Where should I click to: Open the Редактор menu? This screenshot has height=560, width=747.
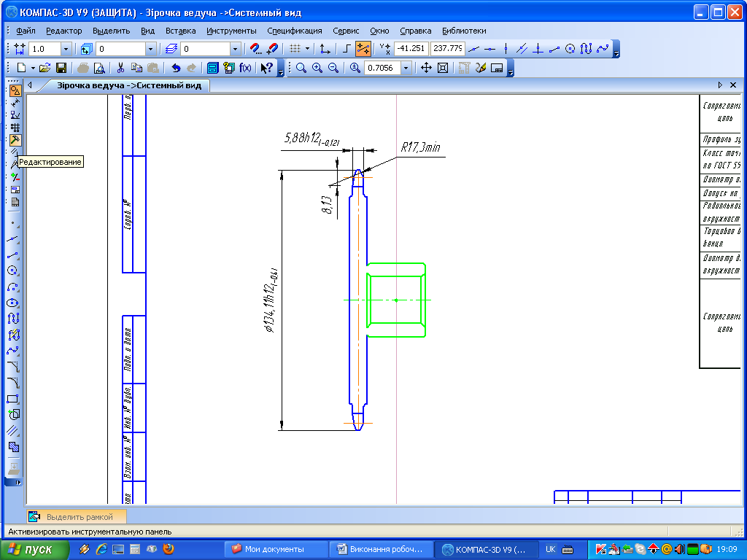64,31
